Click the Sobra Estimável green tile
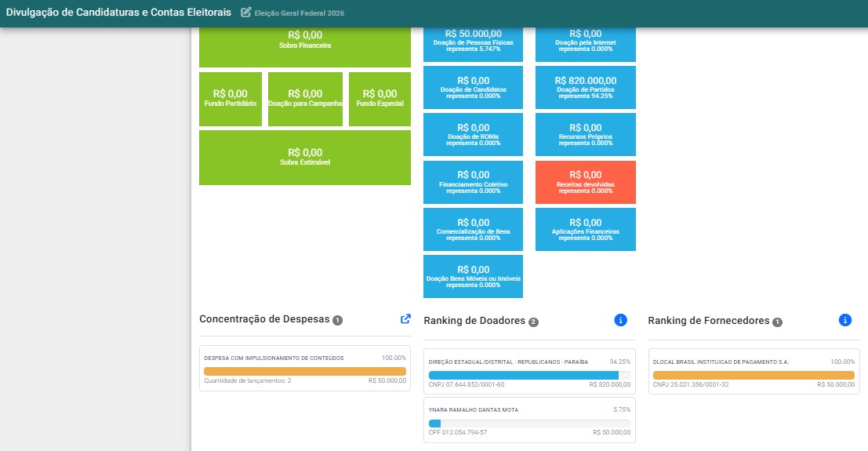This screenshot has height=451, width=868. [305, 158]
